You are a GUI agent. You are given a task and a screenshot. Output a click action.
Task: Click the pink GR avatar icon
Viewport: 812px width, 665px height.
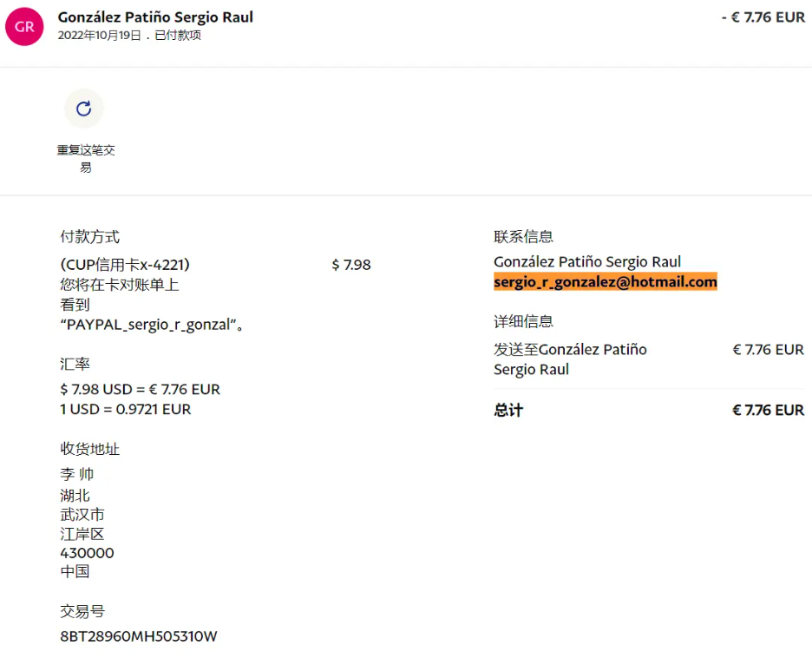(24, 26)
